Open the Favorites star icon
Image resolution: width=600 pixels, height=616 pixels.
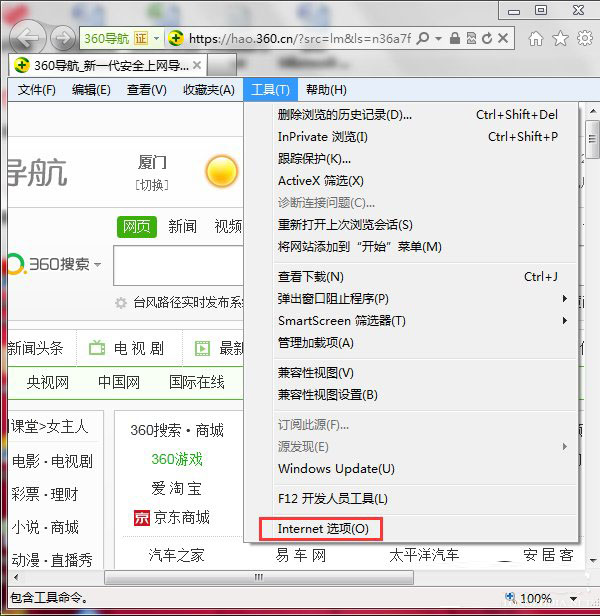tap(561, 39)
